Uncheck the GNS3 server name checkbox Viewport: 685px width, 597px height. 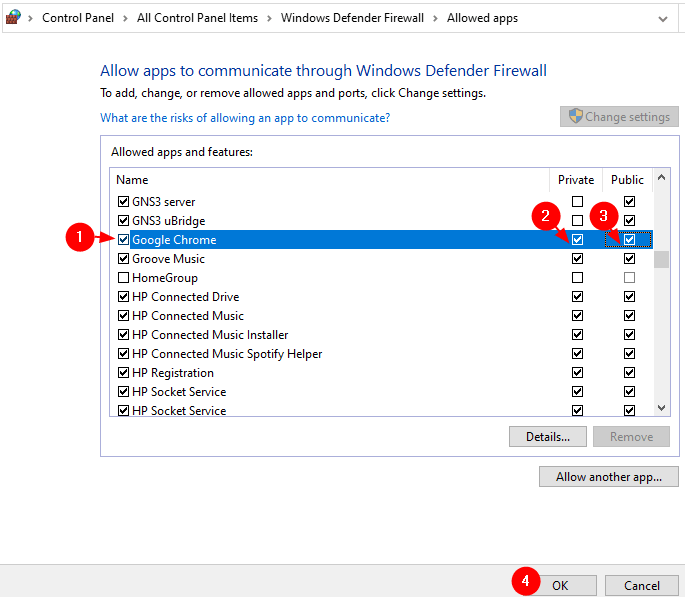coord(123,201)
